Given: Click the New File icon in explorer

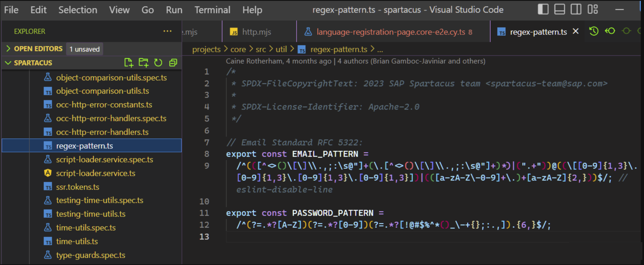Looking at the screenshot, I should tap(128, 63).
